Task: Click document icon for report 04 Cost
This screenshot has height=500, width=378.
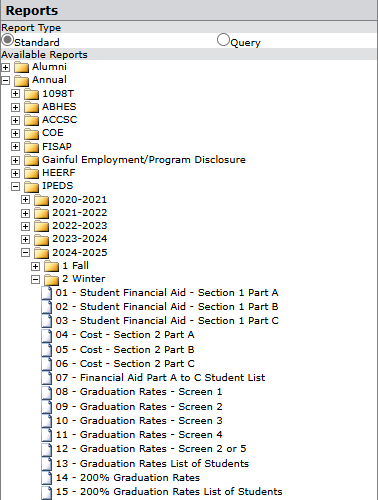Action: click(47, 335)
